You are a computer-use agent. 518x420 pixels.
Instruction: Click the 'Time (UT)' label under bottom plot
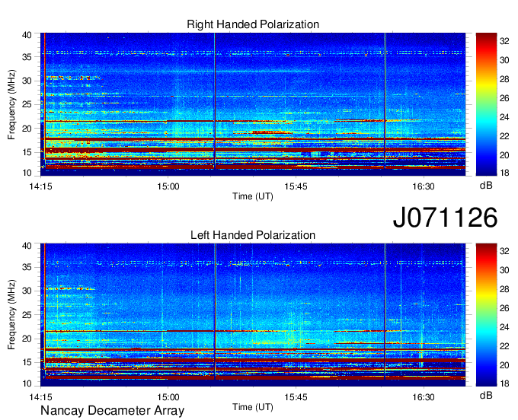pos(253,407)
